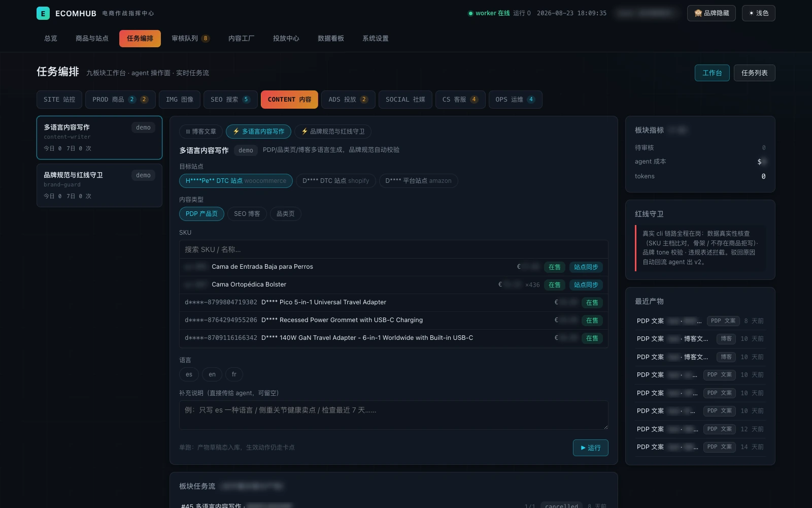Click the 搜索 SKU / 名称 search field
812x508 pixels.
[x=393, y=249]
